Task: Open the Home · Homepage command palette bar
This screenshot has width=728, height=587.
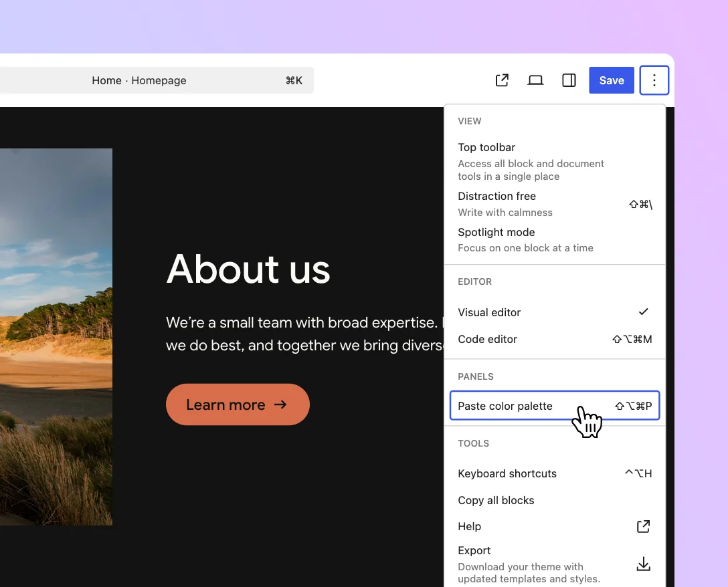Action: (157, 80)
